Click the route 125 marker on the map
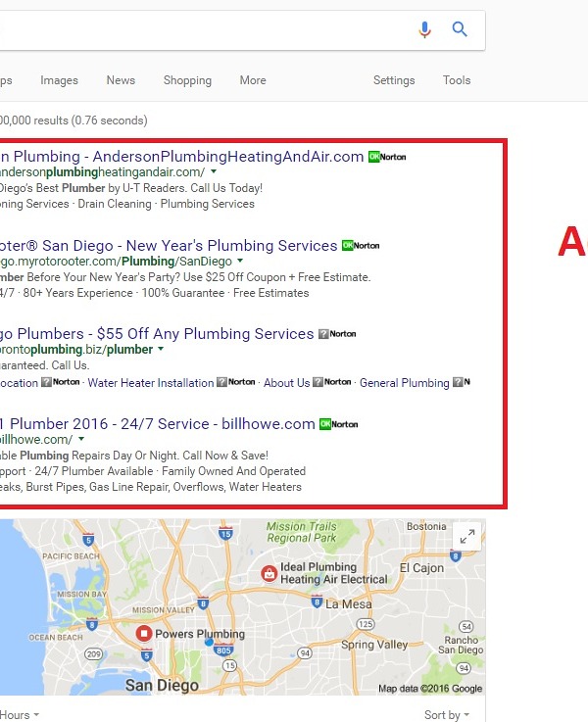 pos(366,624)
